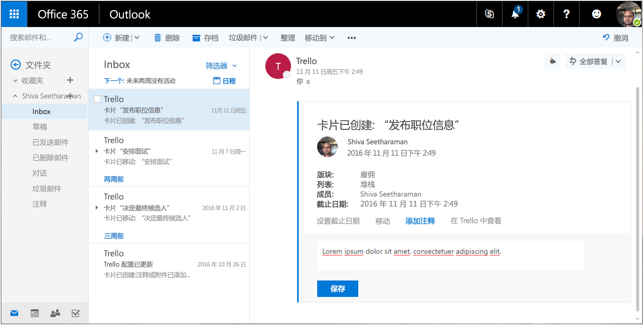Click the Trello sender avatar circle
The width and height of the screenshot is (644, 325).
(278, 66)
